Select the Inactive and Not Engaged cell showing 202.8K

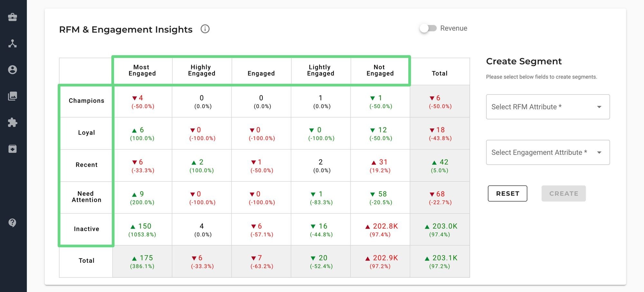point(380,230)
